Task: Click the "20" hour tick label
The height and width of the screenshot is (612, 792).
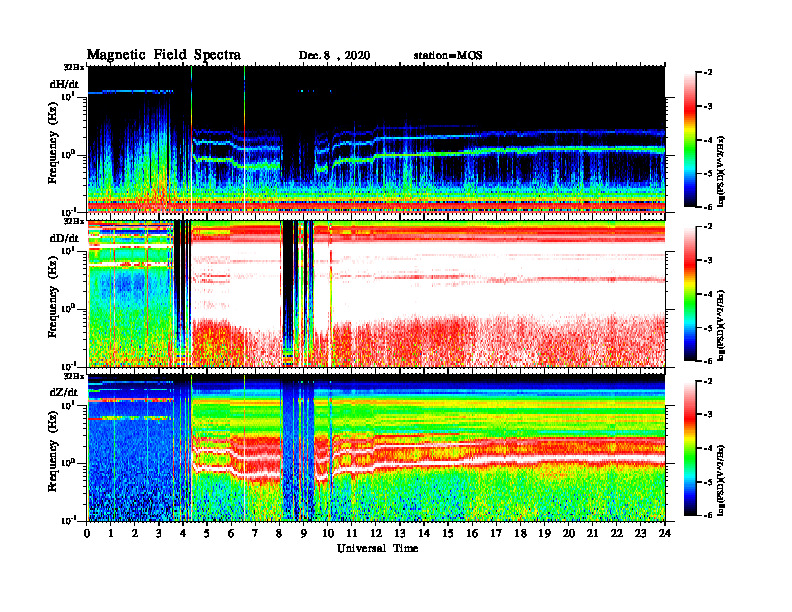Action: tap(568, 534)
